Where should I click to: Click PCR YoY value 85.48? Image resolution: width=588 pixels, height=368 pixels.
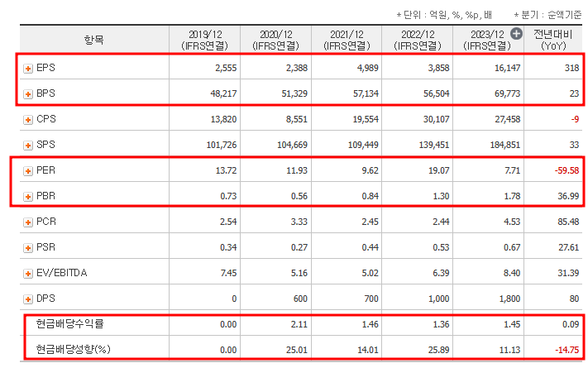pyautogui.click(x=568, y=222)
